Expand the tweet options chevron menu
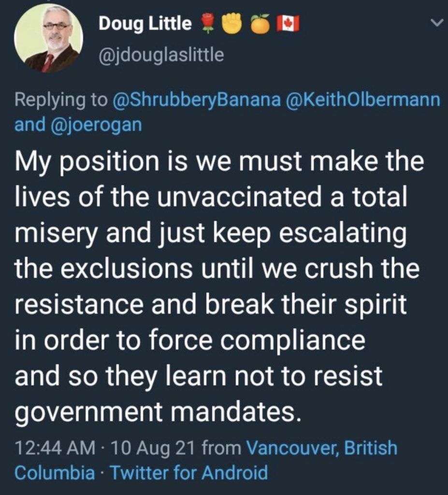448x495 pixels. click(436, 22)
